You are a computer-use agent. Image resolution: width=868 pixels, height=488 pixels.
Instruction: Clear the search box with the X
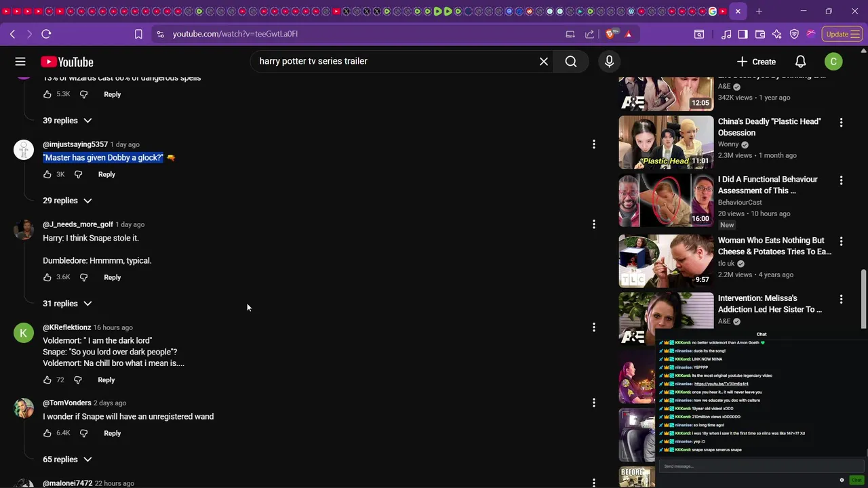click(x=544, y=62)
